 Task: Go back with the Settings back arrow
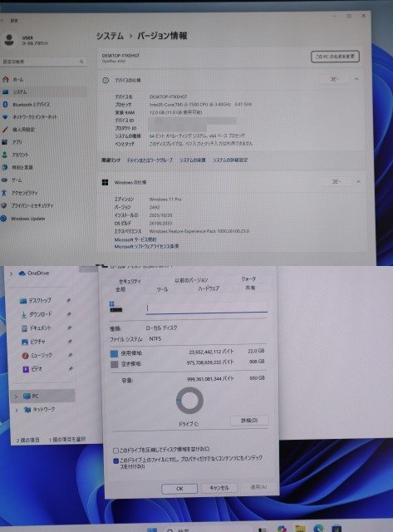coord(2,20)
